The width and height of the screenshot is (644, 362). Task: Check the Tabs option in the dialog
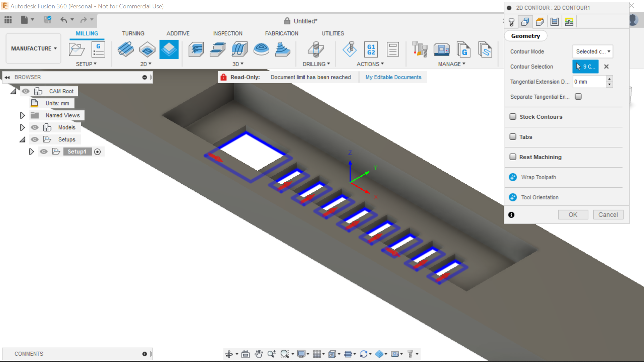coord(513,136)
